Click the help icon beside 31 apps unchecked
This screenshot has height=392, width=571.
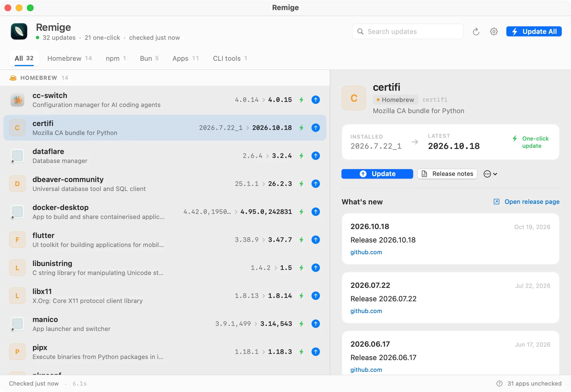pos(499,383)
